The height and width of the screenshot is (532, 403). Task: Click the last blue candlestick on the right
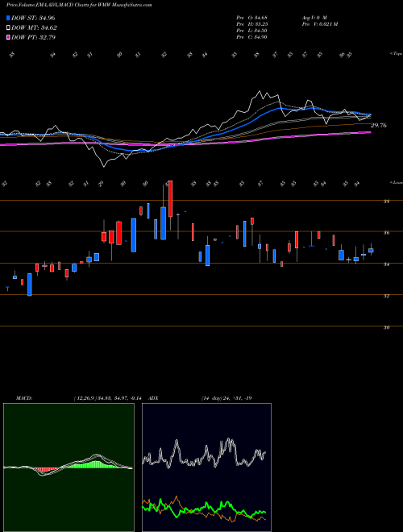(371, 251)
